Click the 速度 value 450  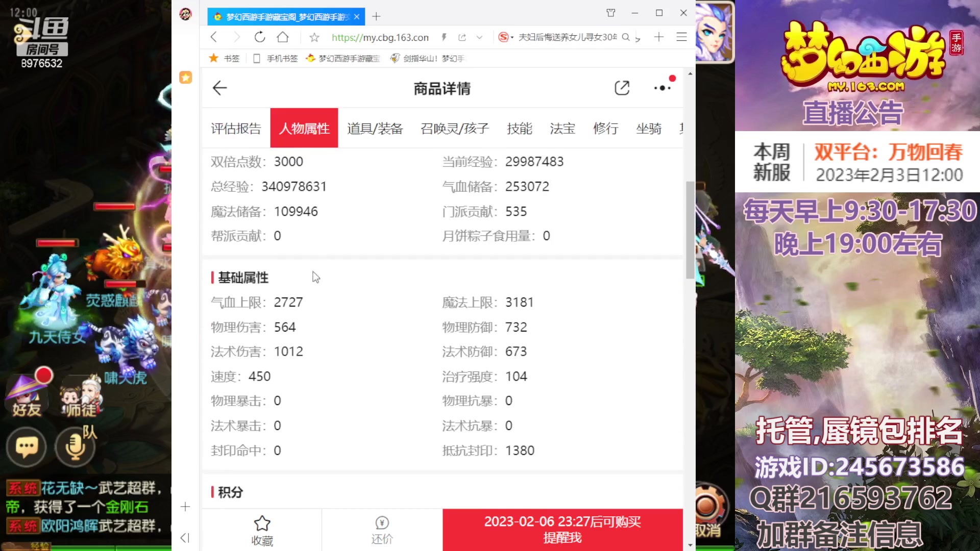point(259,377)
